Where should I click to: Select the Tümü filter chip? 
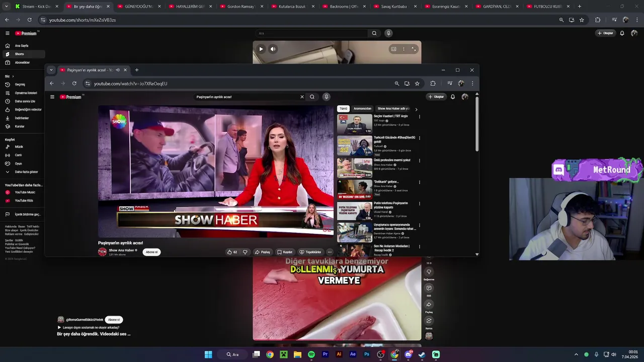pos(343,109)
